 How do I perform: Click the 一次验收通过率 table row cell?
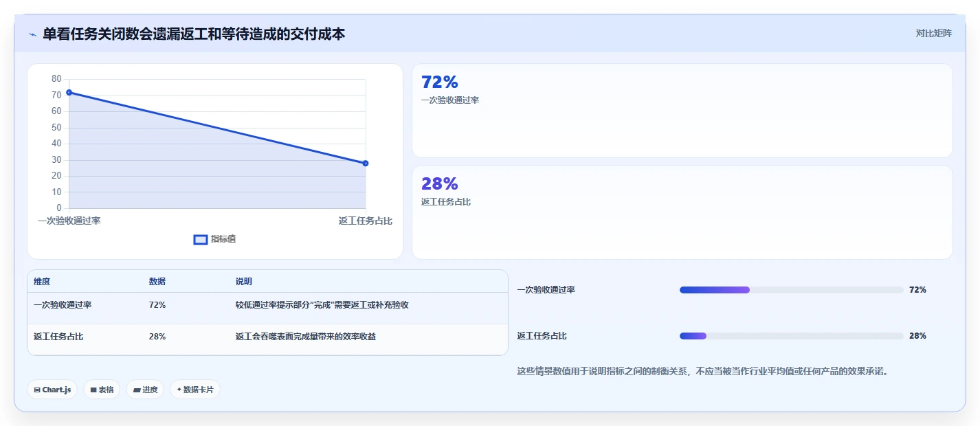(63, 305)
